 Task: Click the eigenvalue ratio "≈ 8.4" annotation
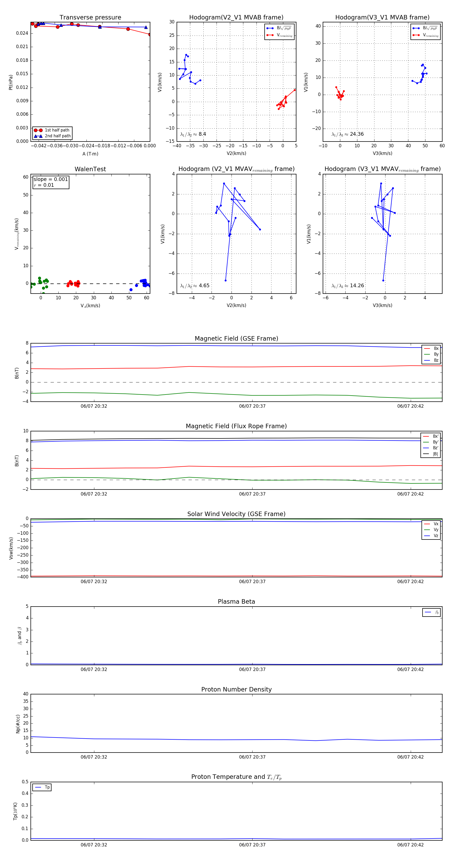193,134
